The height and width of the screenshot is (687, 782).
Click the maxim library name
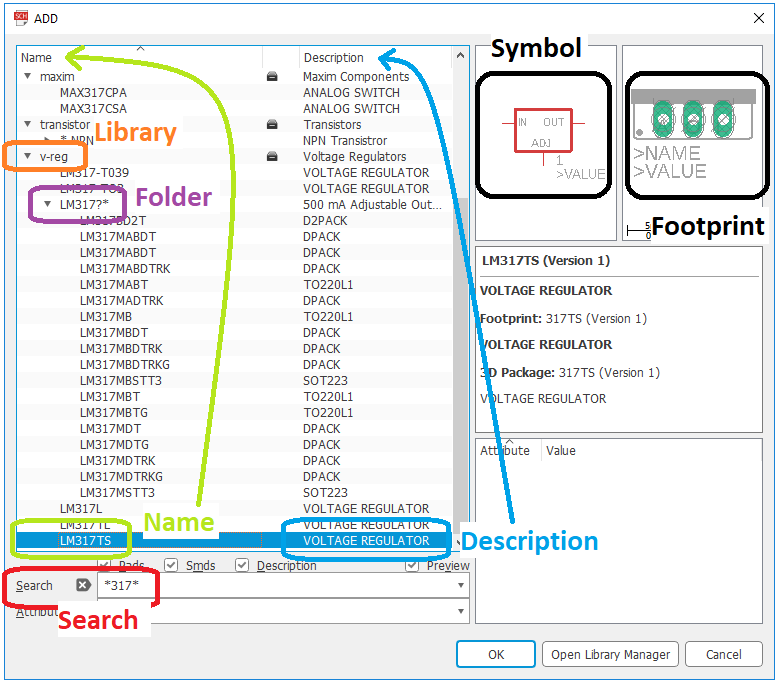pyautogui.click(x=57, y=77)
